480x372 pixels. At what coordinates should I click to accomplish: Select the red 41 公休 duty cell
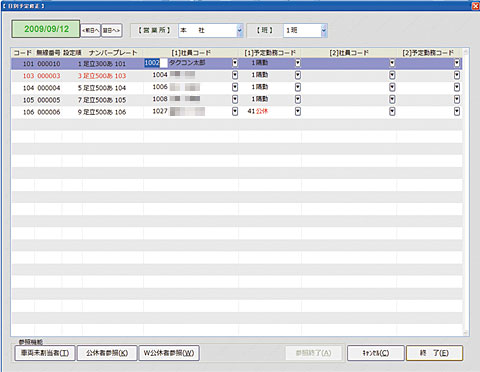point(258,111)
